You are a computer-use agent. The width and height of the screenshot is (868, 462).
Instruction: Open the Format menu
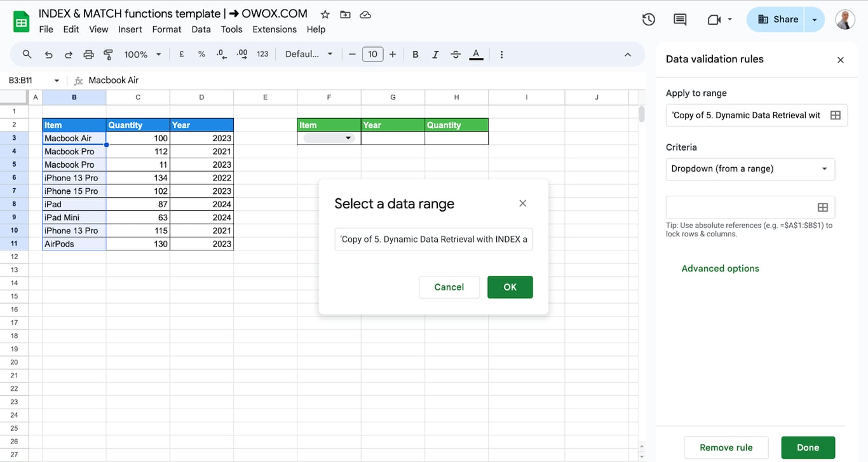[x=166, y=29]
